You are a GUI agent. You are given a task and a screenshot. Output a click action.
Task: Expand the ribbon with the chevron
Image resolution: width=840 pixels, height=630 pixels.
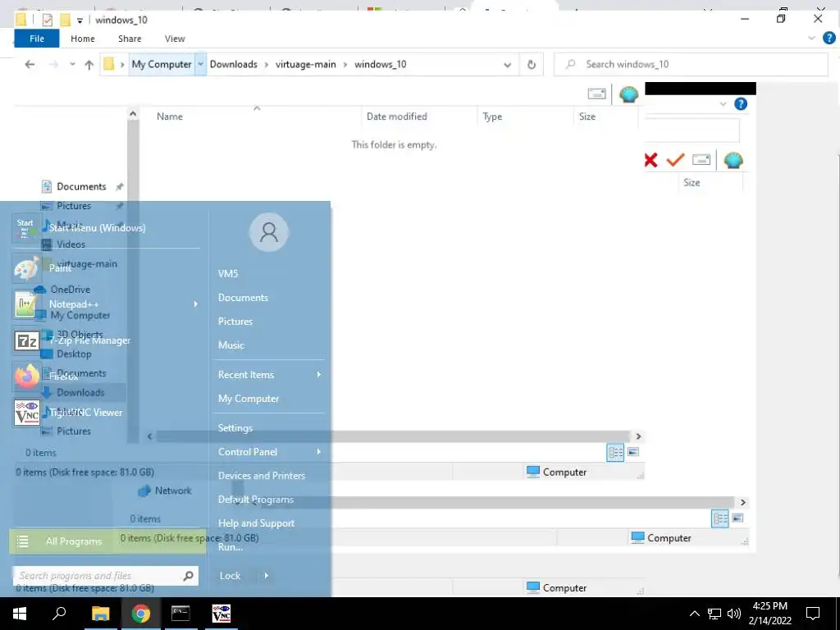(x=811, y=38)
